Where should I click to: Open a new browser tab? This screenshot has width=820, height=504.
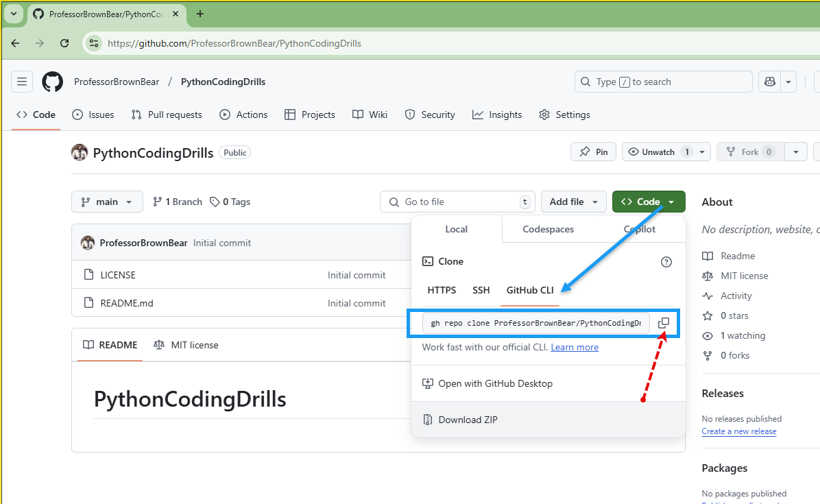(x=200, y=14)
